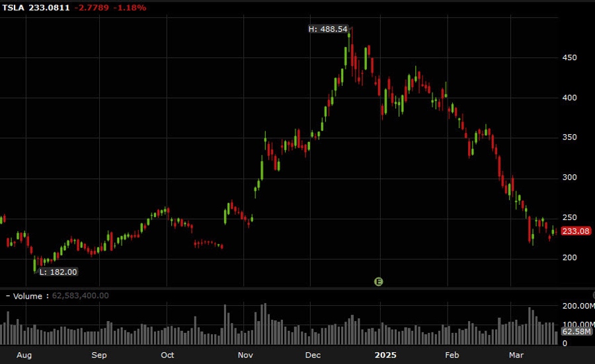Click the 450 price axis label
This screenshot has width=595, height=364.
pos(570,57)
